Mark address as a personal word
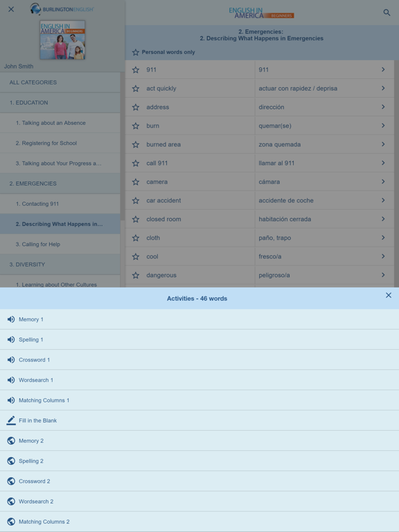Viewport: 399px width, 532px height. [x=136, y=107]
